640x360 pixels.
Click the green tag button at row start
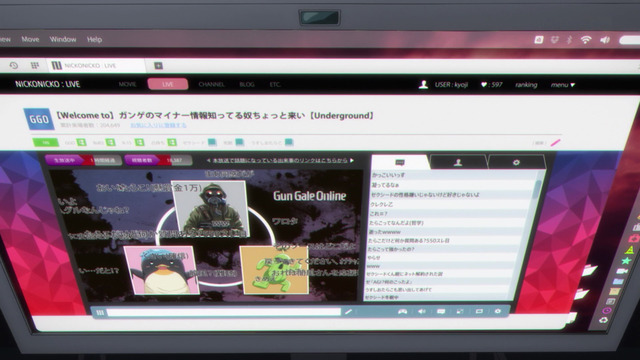tap(45, 142)
